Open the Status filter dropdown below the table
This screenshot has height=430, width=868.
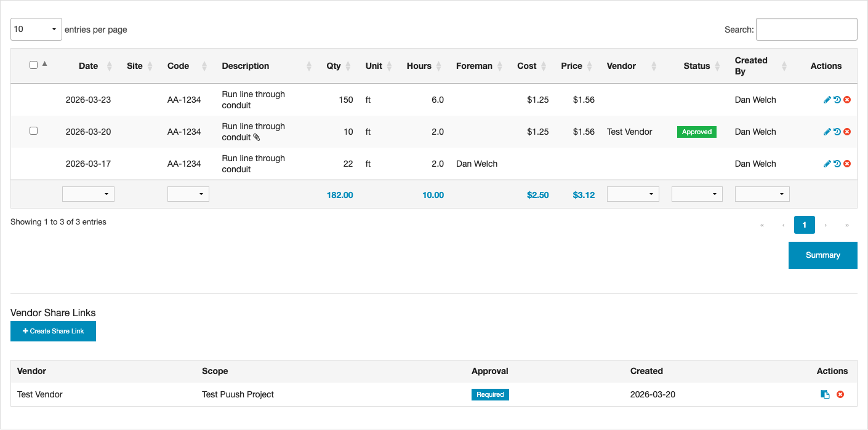click(x=696, y=194)
